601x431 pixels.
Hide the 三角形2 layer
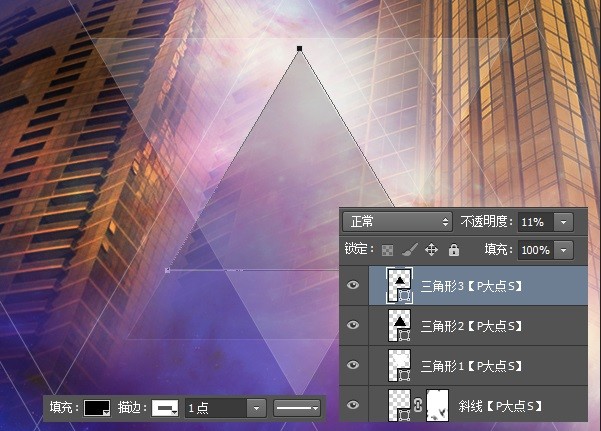(353, 325)
